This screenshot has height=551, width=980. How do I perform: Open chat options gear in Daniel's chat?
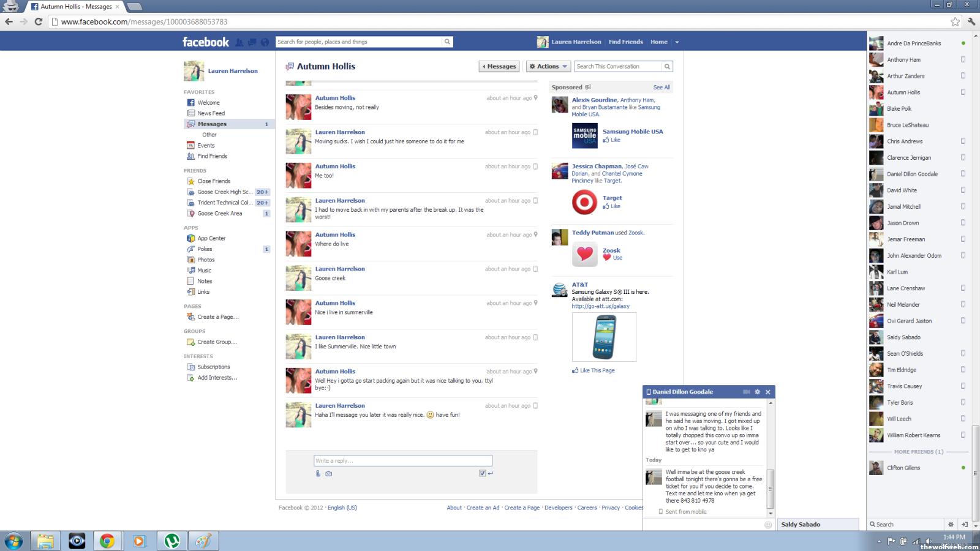click(757, 392)
